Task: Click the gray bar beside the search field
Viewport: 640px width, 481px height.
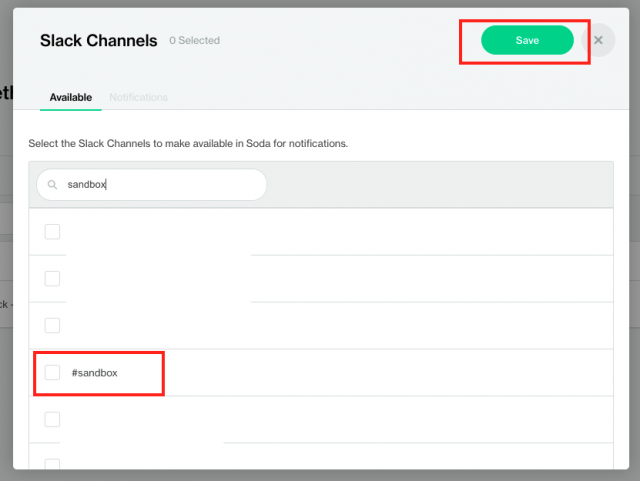Action: click(440, 184)
